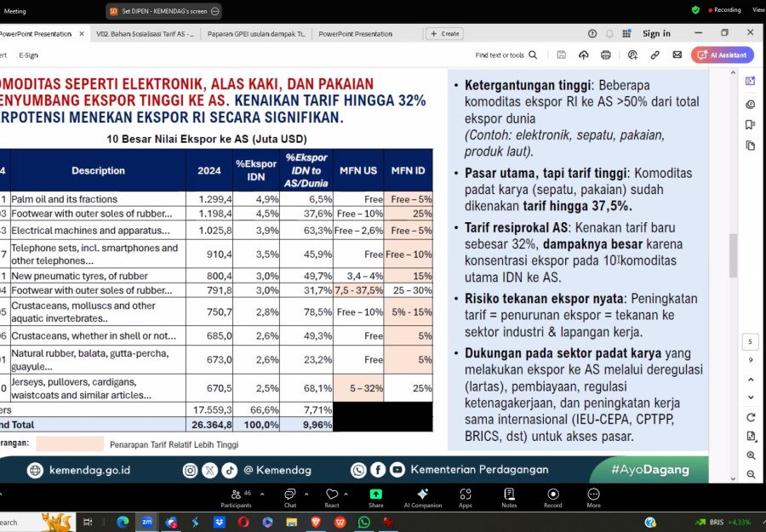Open WhatsApp from the taskbar

click(364, 523)
